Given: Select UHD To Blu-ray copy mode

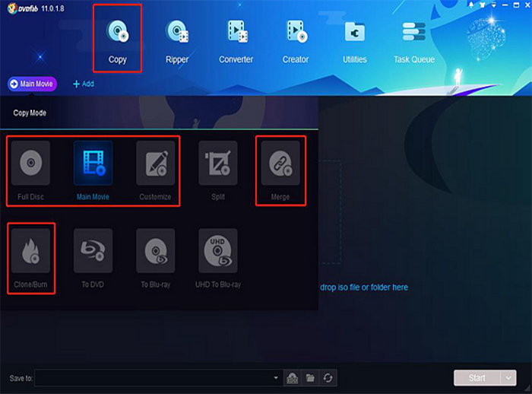Looking at the screenshot, I should point(218,258).
